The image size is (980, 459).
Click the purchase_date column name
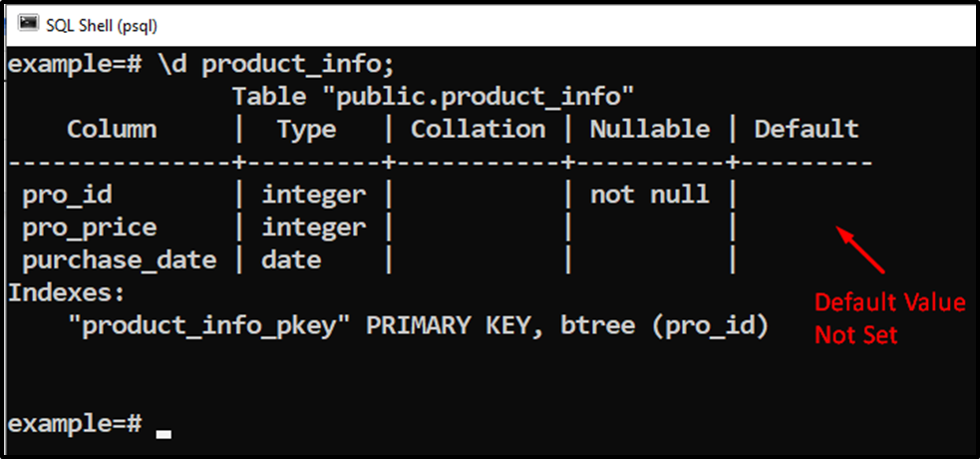tap(120, 260)
